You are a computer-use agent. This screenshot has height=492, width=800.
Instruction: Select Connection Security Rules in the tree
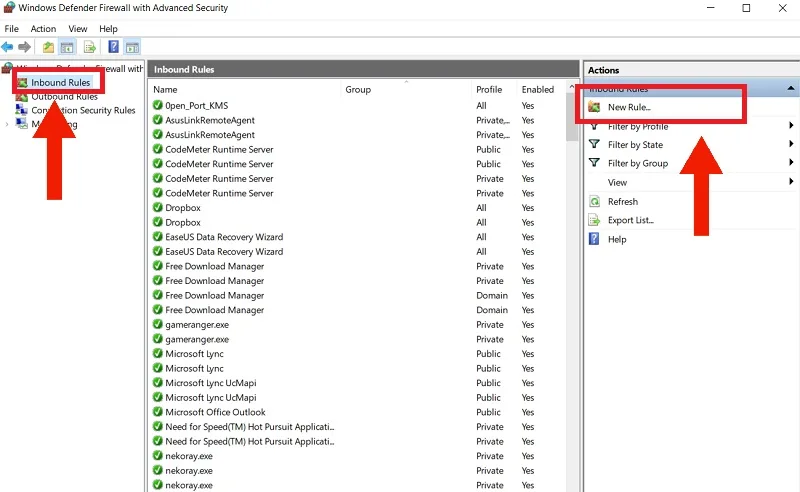pos(83,110)
